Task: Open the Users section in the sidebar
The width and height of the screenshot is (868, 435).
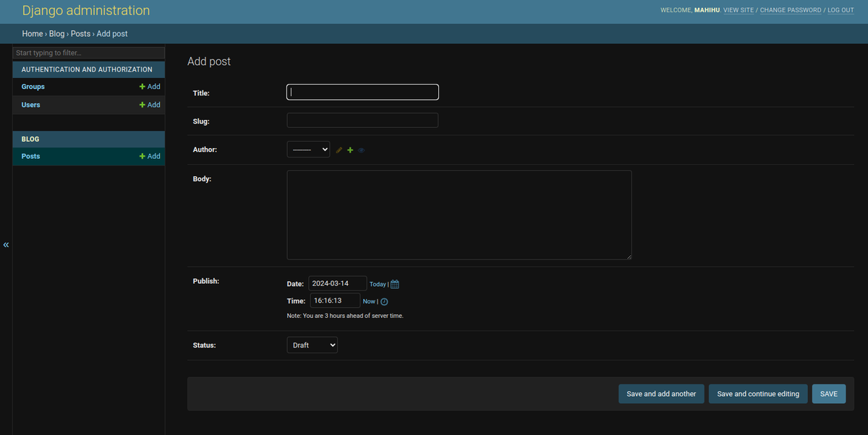Action: pos(31,105)
